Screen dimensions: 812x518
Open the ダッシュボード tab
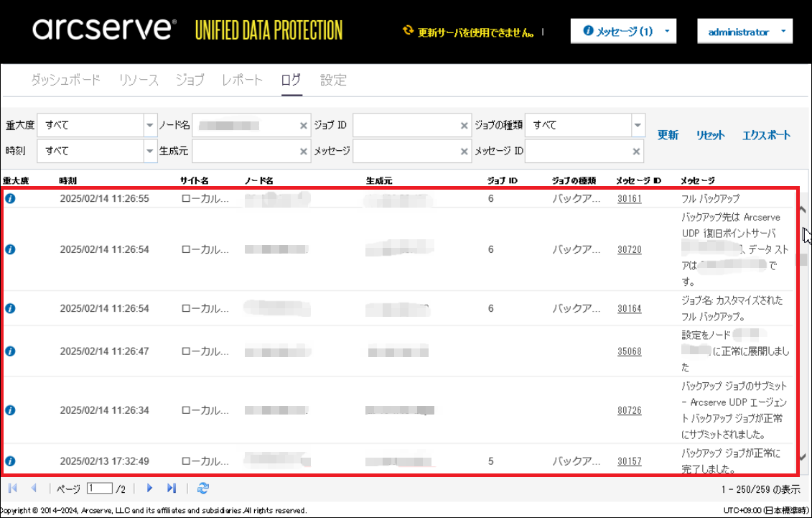(x=66, y=80)
